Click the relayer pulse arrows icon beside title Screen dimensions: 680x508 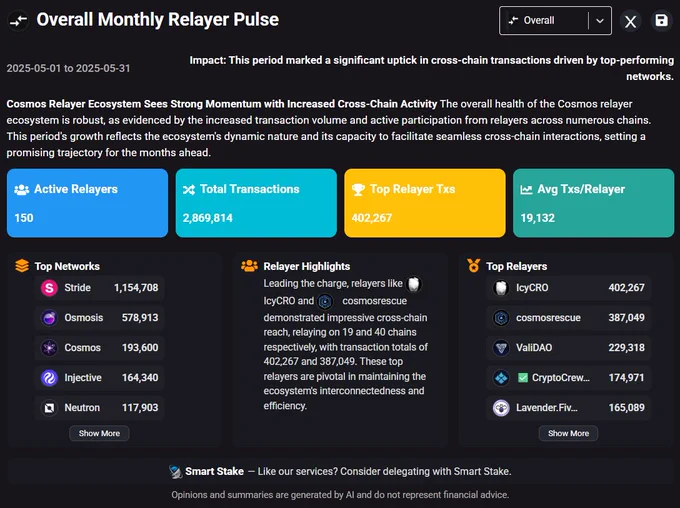pyautogui.click(x=18, y=20)
